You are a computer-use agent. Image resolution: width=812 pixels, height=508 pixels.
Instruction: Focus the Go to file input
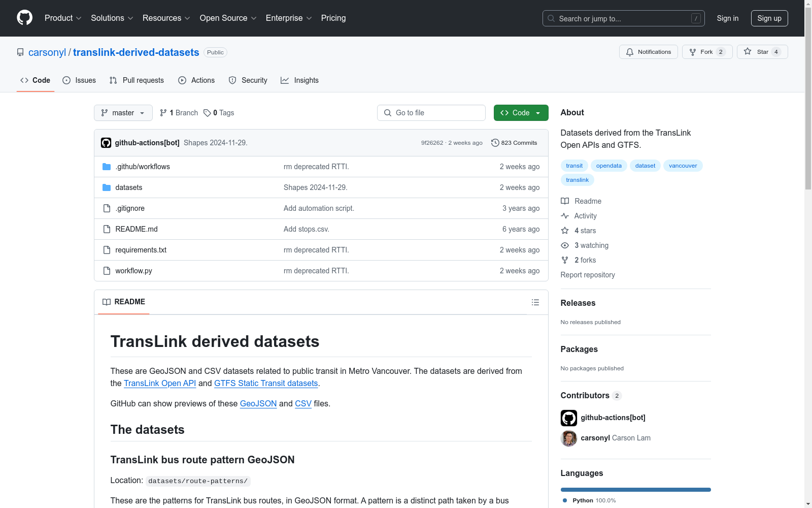point(431,113)
